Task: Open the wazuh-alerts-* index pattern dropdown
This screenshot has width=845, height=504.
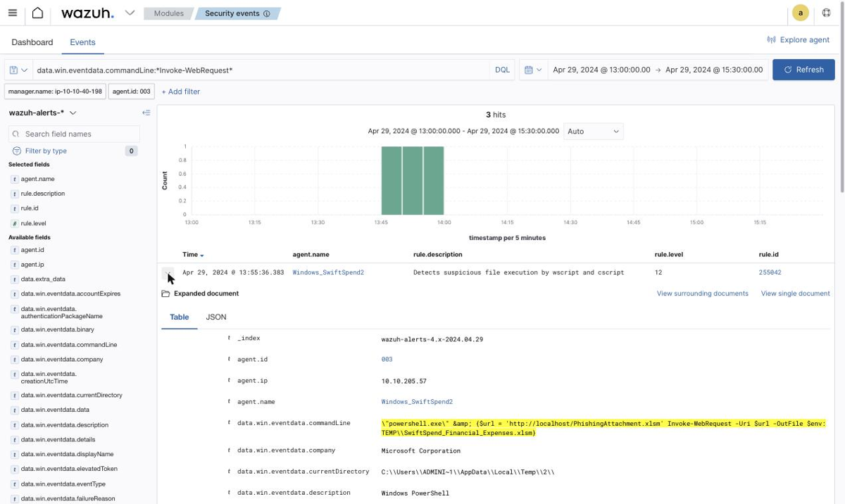Action: (43, 113)
